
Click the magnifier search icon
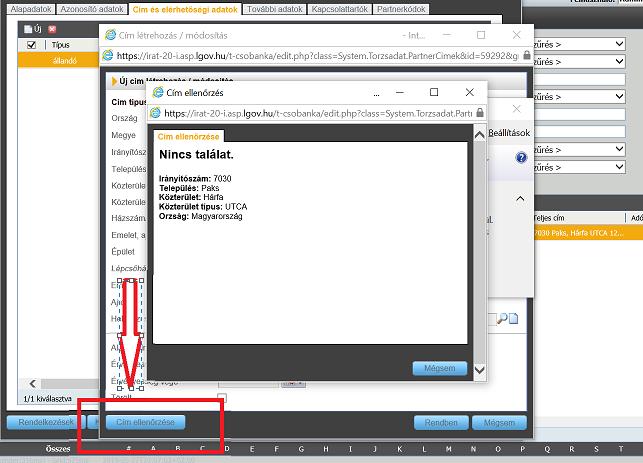[x=502, y=319]
